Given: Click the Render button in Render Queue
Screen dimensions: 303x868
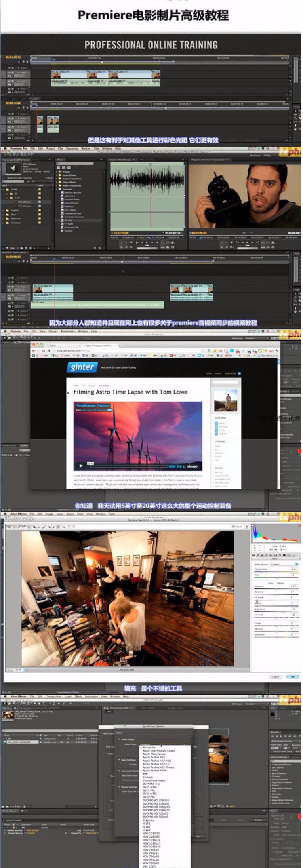Looking at the screenshot, I should pyautogui.click(x=258, y=820).
